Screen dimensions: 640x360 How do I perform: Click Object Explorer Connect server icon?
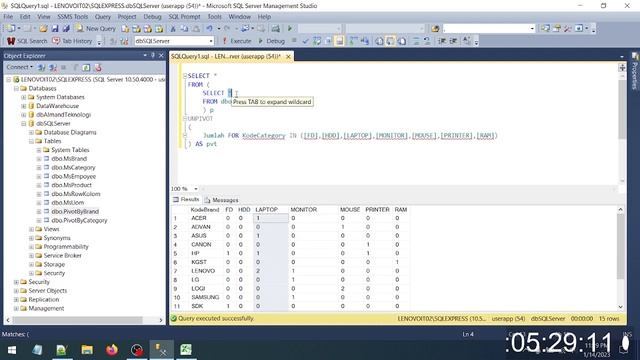[41, 67]
